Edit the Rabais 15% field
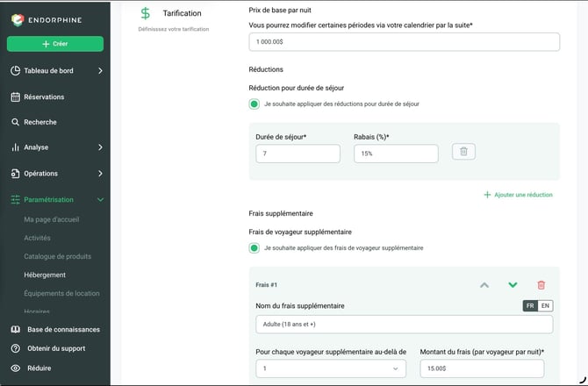The image size is (588, 386). (396, 154)
